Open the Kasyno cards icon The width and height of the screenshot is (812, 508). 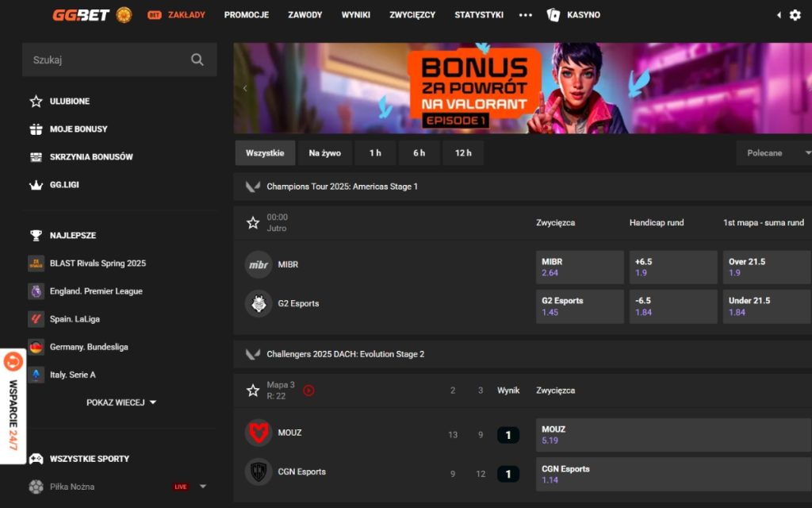(553, 15)
